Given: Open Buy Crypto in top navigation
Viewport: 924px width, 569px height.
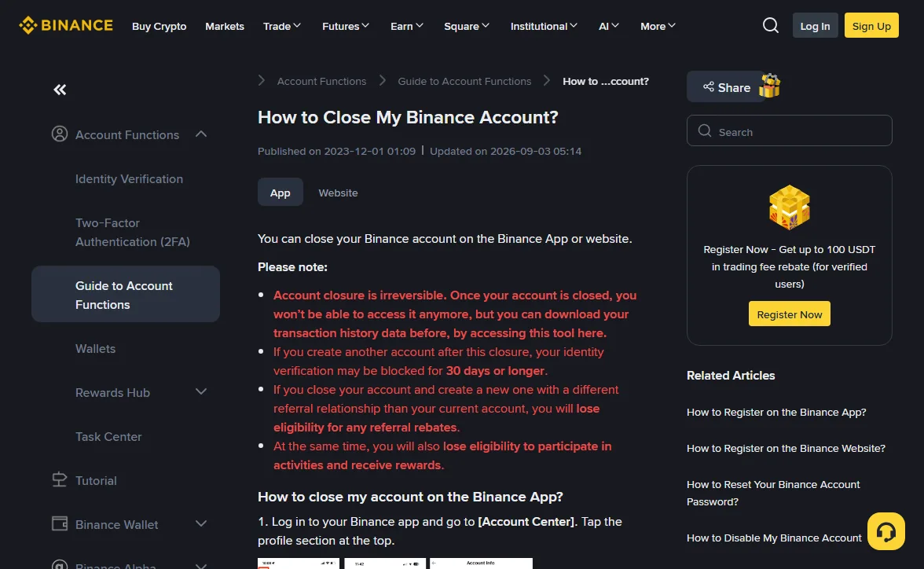Looking at the screenshot, I should pyautogui.click(x=159, y=26).
